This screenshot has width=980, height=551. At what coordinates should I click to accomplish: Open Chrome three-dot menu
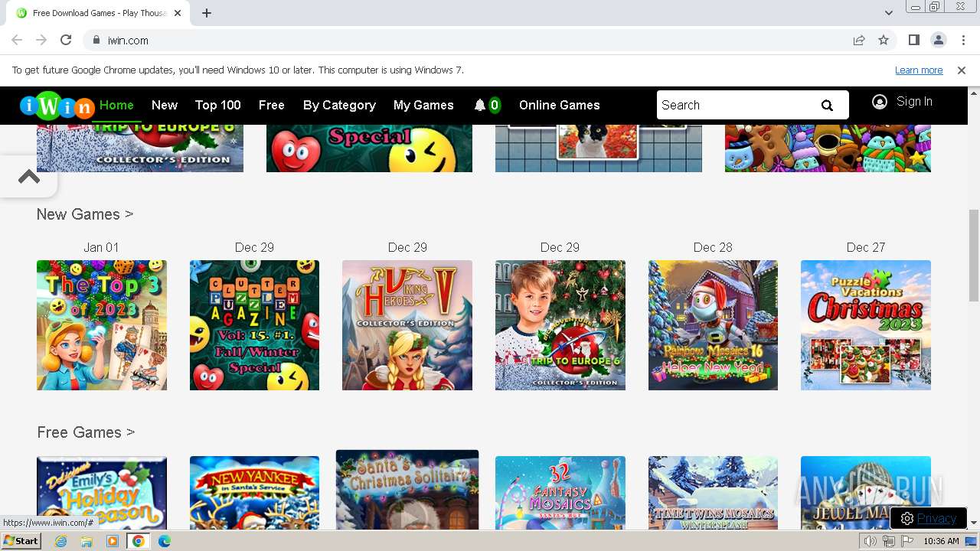coord(962,40)
